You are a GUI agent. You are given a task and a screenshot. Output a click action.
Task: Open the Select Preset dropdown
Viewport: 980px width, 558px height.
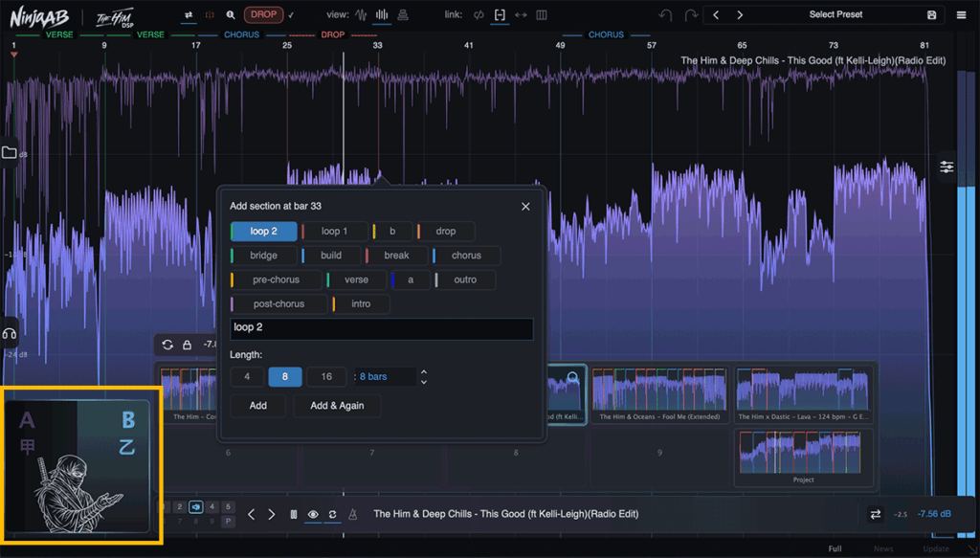pos(835,14)
